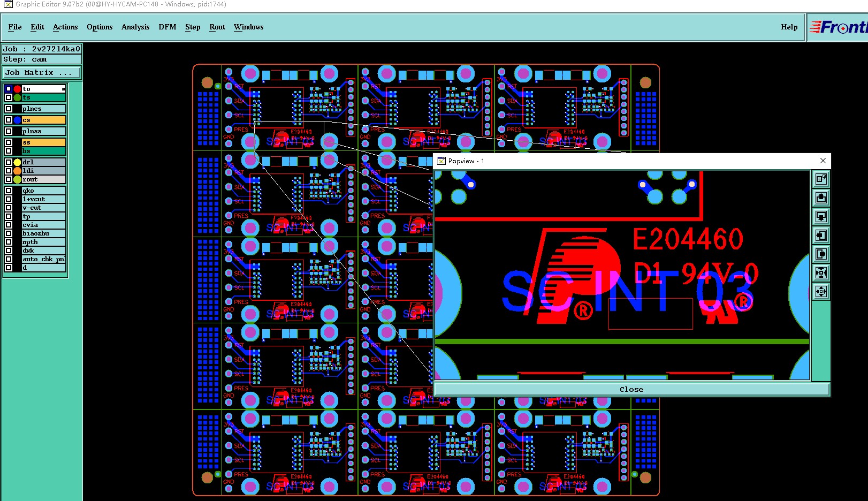This screenshot has height=501, width=868.
Task: Open the Edit menu
Action: pyautogui.click(x=37, y=27)
